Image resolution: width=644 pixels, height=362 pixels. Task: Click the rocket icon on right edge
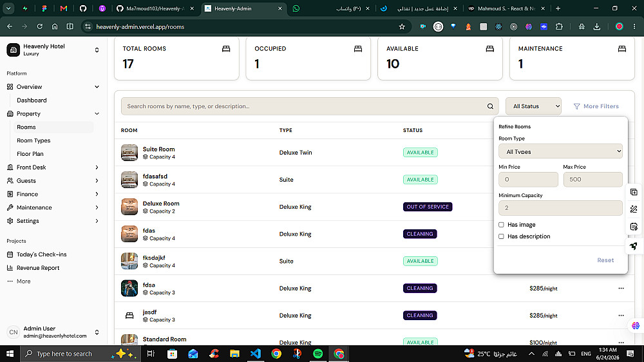[634, 246]
